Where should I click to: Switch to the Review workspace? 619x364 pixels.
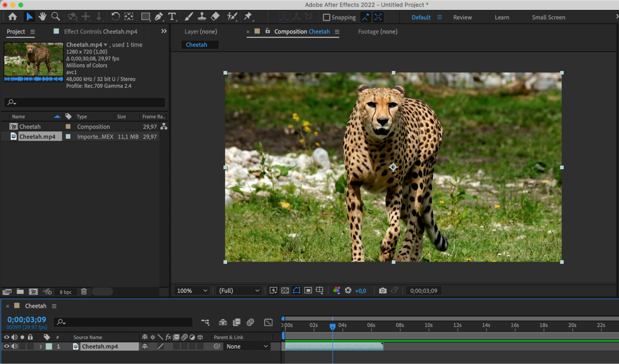[462, 17]
